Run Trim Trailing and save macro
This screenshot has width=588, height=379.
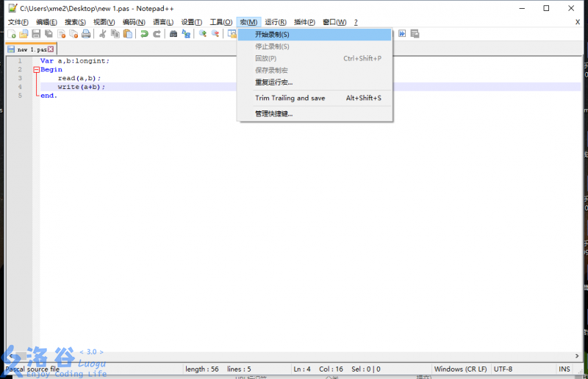(x=315, y=98)
